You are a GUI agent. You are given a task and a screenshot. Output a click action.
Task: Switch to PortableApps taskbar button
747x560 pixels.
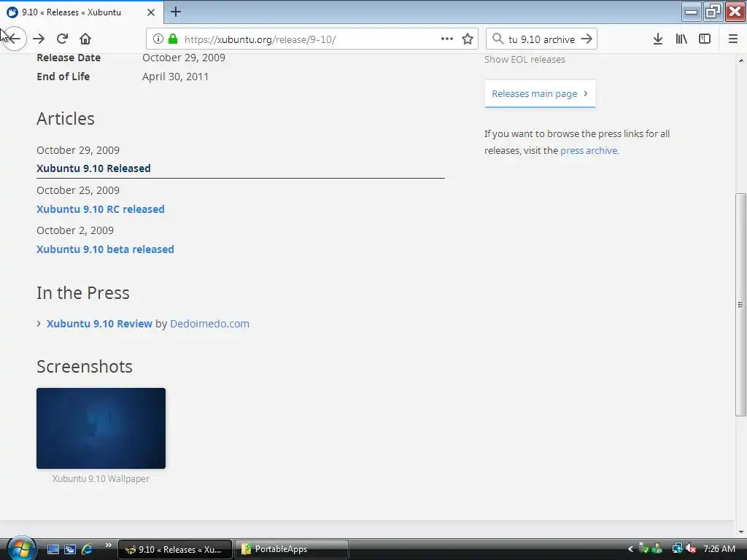pos(292,549)
